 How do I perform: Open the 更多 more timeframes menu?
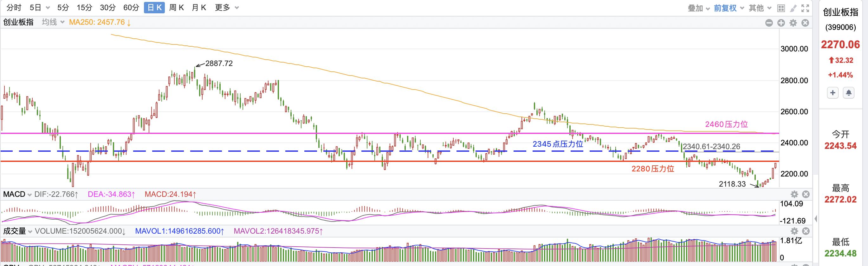pos(227,7)
